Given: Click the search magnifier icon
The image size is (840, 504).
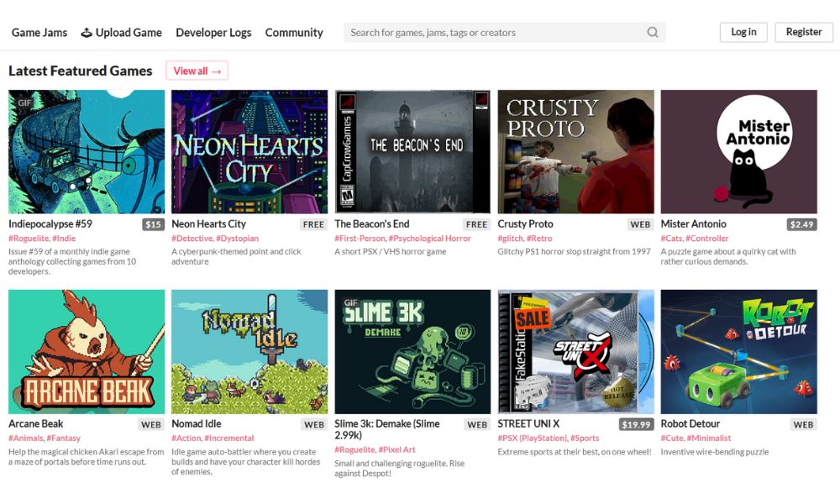Looking at the screenshot, I should point(653,33).
